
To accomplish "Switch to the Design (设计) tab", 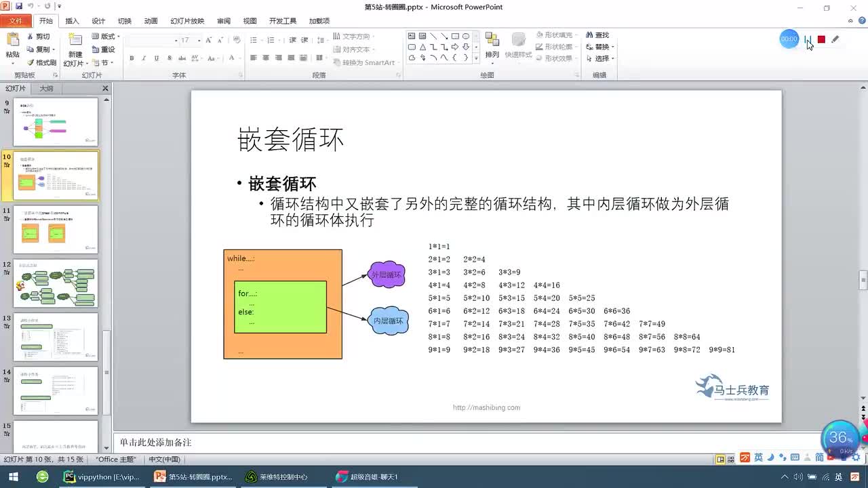I will [98, 21].
